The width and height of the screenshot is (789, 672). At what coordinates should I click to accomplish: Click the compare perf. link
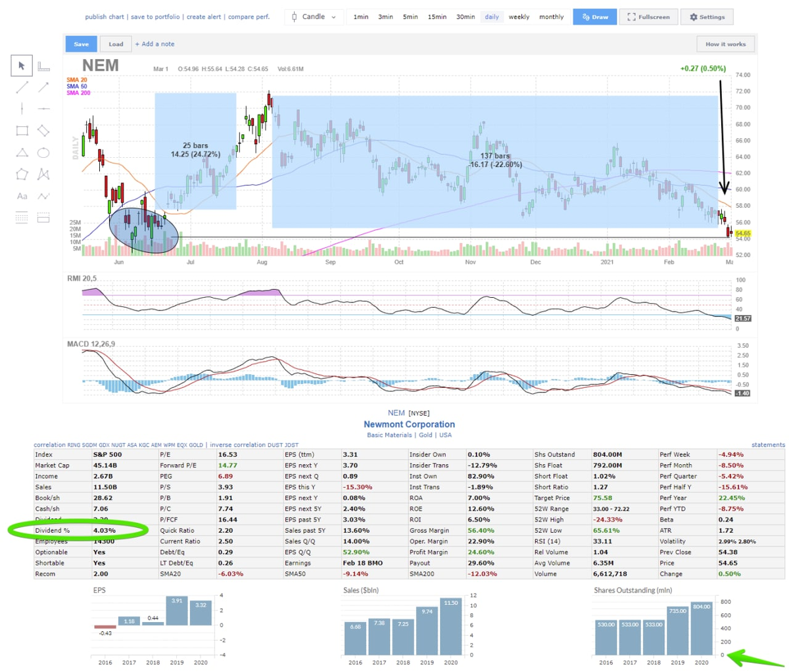pos(249,17)
